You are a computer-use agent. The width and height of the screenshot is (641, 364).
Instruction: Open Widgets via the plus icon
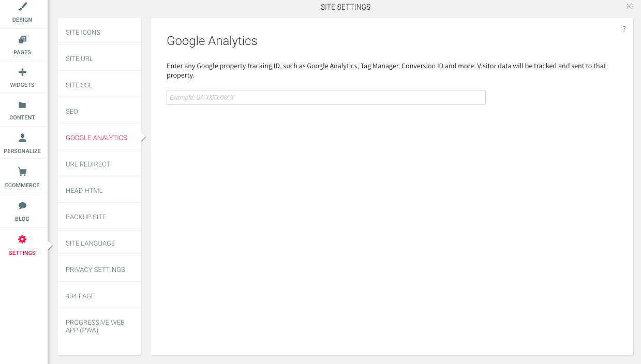22,72
